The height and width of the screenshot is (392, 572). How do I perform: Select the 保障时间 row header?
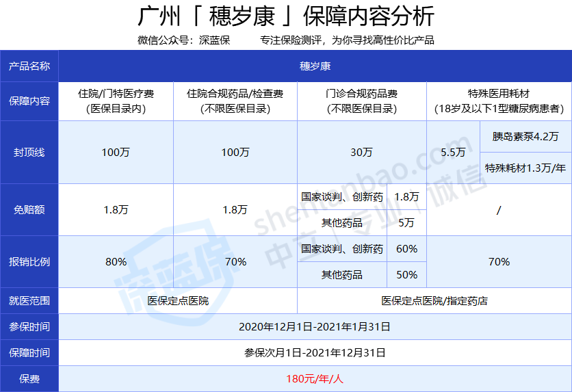[x=29, y=352]
